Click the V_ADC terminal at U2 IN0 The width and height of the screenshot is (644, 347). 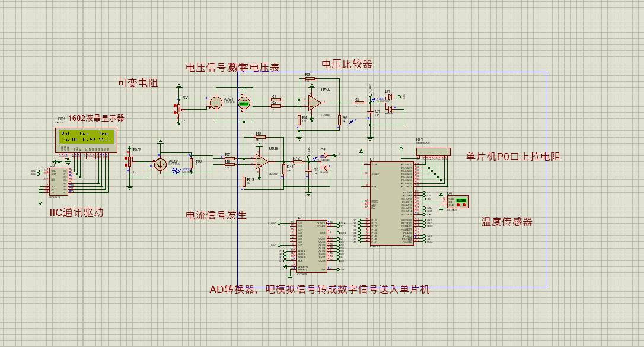coord(279,224)
